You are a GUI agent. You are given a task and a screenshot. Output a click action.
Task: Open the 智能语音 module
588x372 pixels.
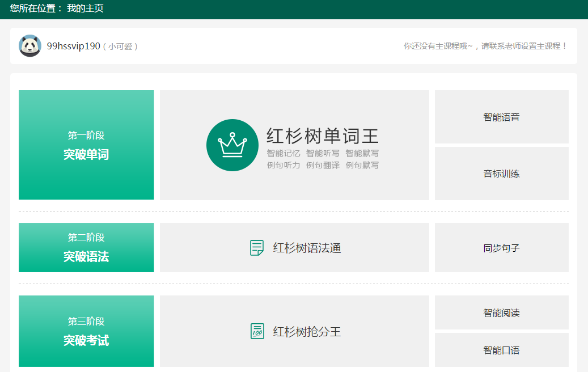501,117
